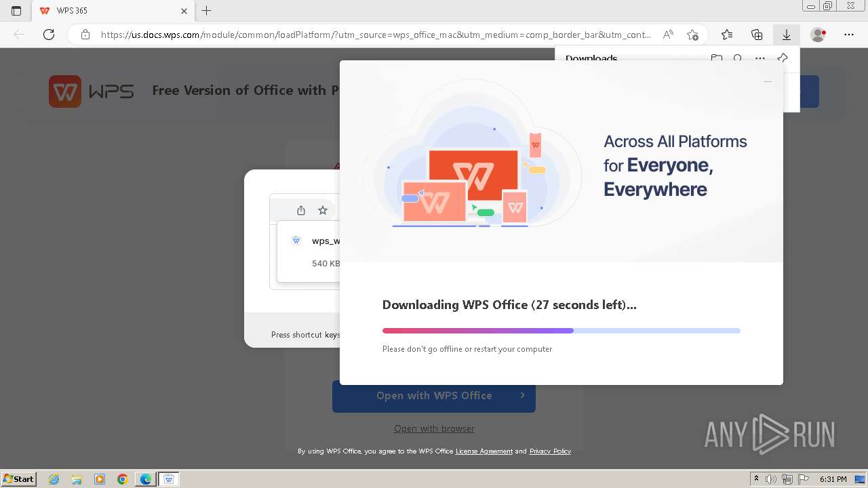
Task: View site information lock icon
Action: [x=85, y=35]
